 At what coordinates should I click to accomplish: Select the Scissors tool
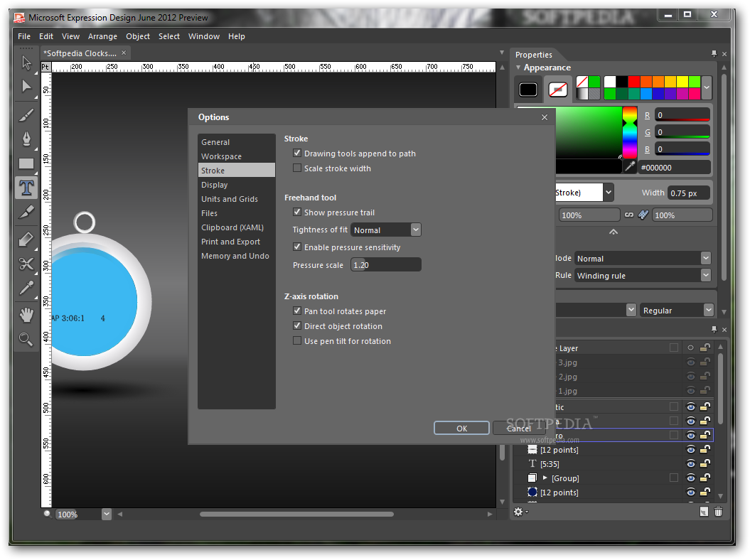click(26, 264)
